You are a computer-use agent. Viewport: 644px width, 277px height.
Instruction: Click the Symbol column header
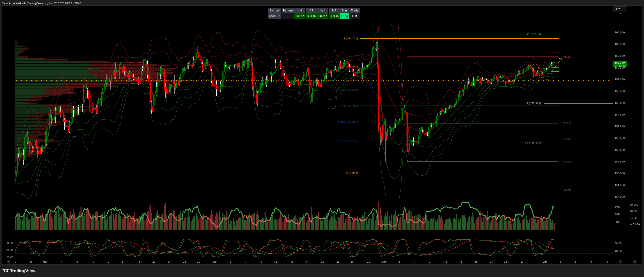click(275, 10)
